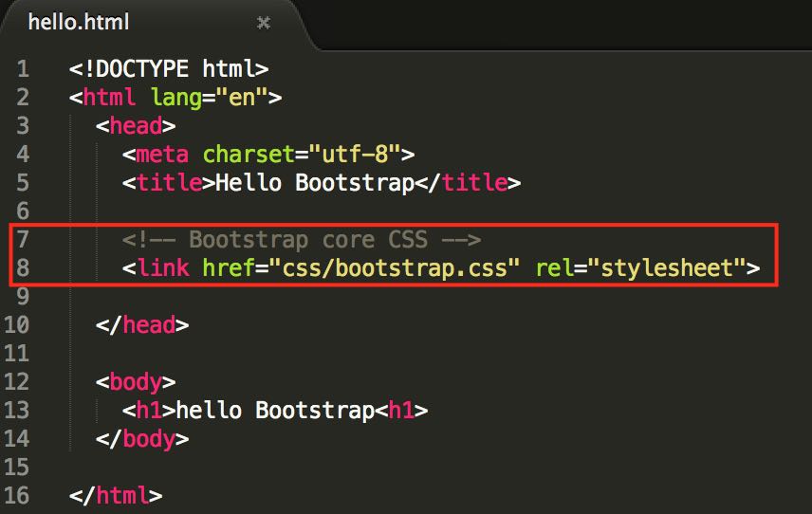Click the href attribute
The width and height of the screenshot is (812, 514).
(x=229, y=268)
